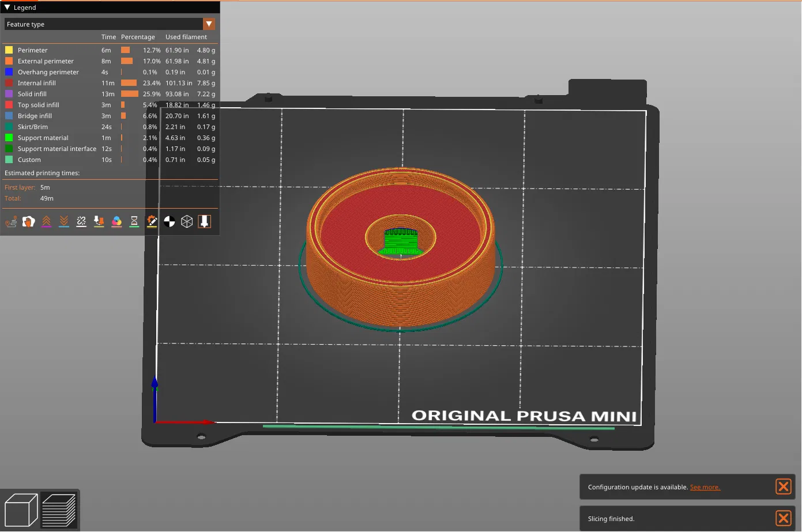Screen dimensions: 802x532
Task: Toggle travel moves visibility icon
Action: 11,221
